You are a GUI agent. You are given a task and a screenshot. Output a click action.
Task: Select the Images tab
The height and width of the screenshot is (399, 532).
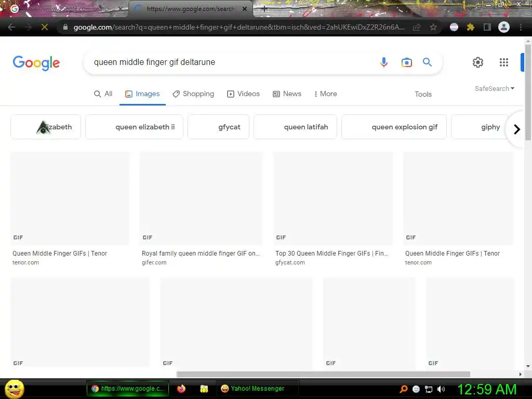[142, 94]
